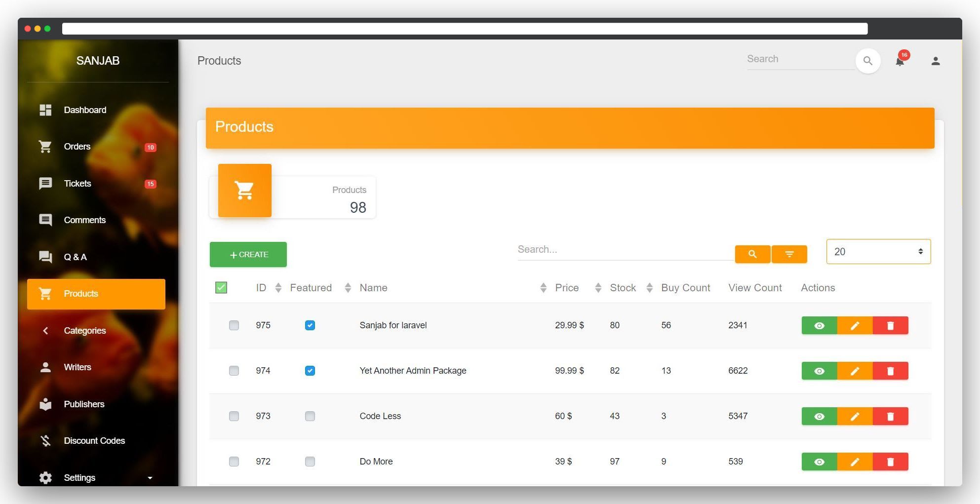Click the SANJAB brand title

[x=98, y=61]
